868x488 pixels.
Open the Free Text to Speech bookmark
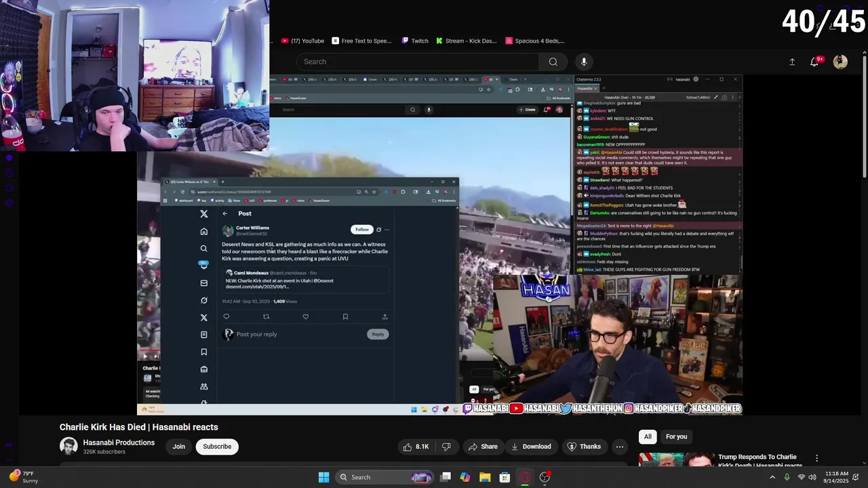pyautogui.click(x=361, y=41)
